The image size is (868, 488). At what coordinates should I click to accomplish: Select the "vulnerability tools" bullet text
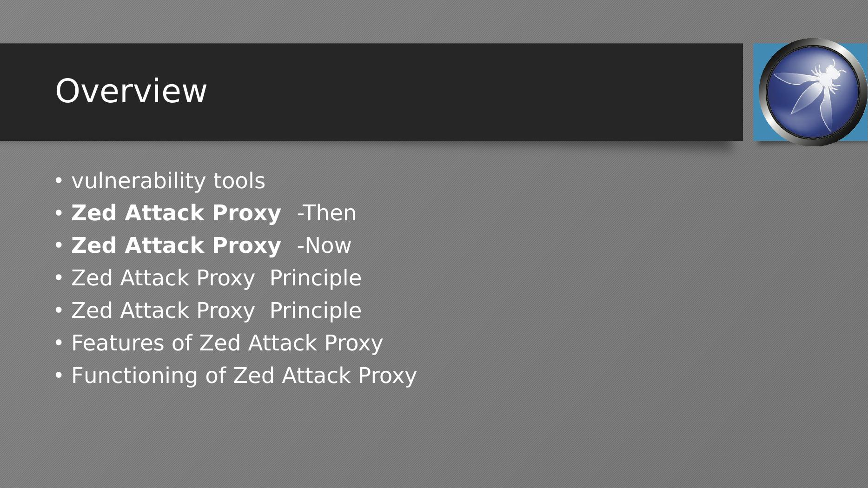168,181
